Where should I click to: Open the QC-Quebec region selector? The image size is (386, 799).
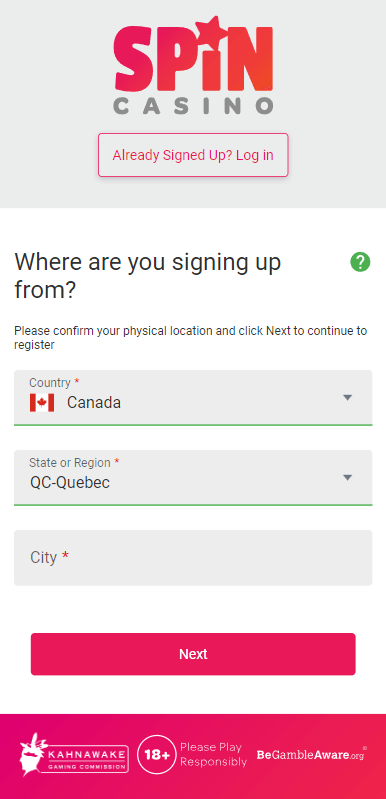click(x=193, y=477)
